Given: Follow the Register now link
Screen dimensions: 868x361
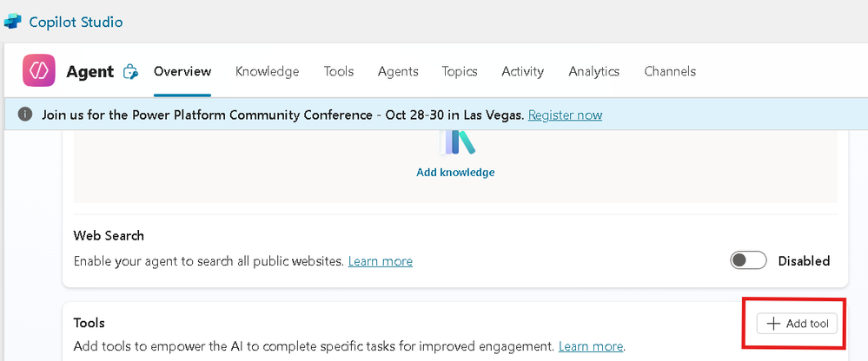Looking at the screenshot, I should coord(565,115).
